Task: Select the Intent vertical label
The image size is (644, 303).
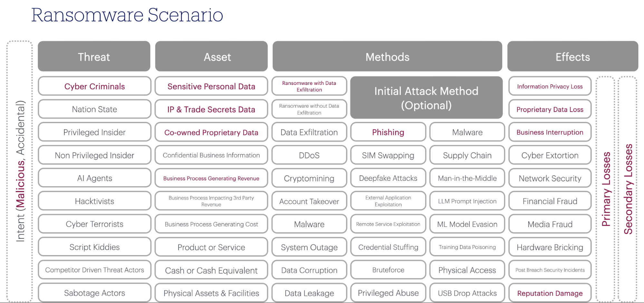Action: [x=20, y=171]
